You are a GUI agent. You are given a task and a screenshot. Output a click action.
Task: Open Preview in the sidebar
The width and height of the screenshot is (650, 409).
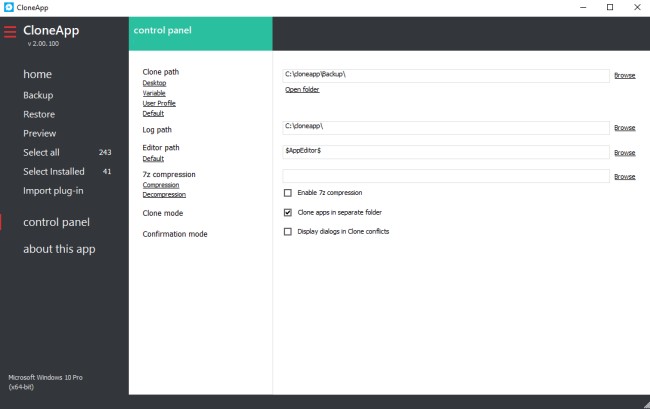click(39, 133)
